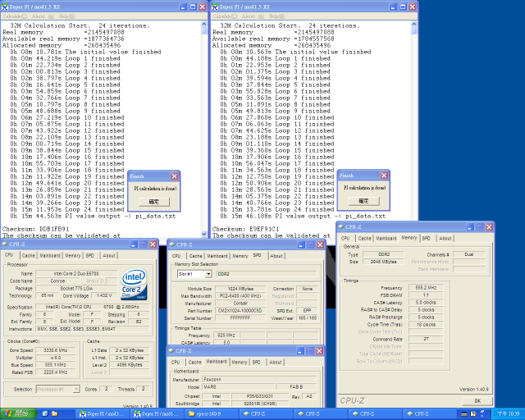Click the Command Rate 2T value

coord(426,339)
